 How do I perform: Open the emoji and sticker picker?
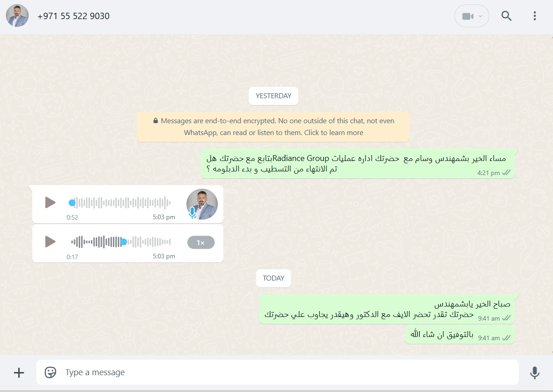point(50,372)
